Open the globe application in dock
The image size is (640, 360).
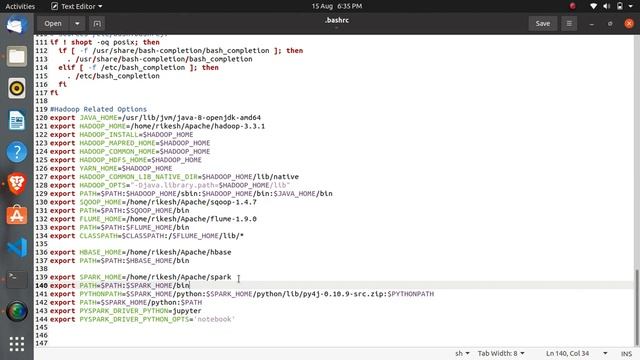coord(16,311)
